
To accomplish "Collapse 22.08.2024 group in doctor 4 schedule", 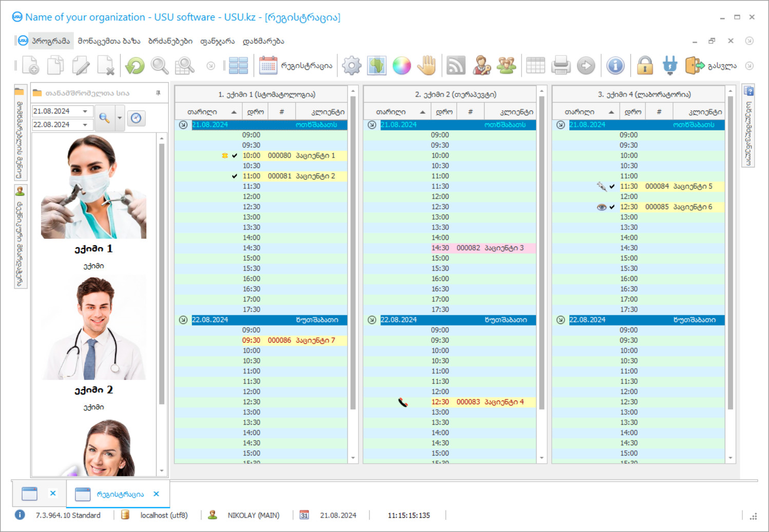I will coord(561,320).
